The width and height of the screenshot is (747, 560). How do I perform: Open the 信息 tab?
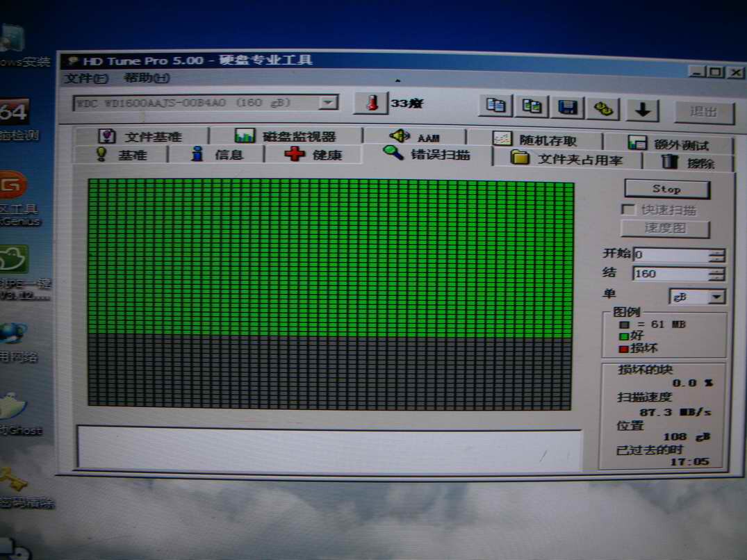(217, 154)
